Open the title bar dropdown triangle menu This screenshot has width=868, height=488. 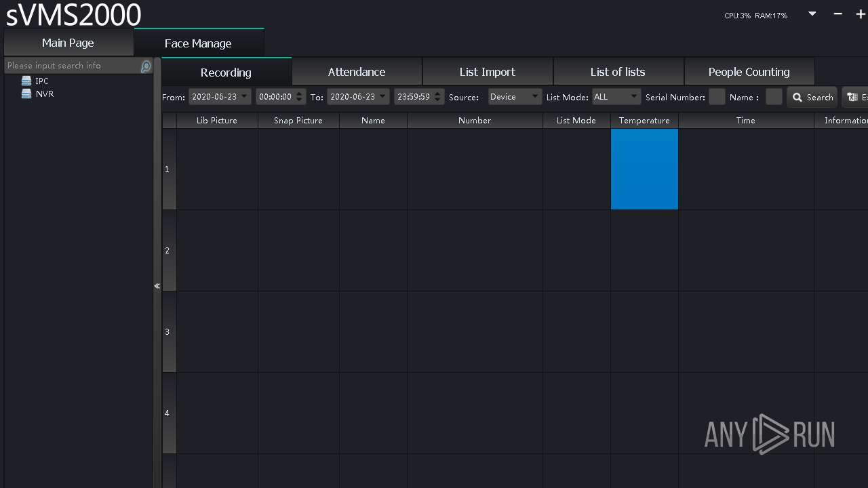tap(812, 14)
